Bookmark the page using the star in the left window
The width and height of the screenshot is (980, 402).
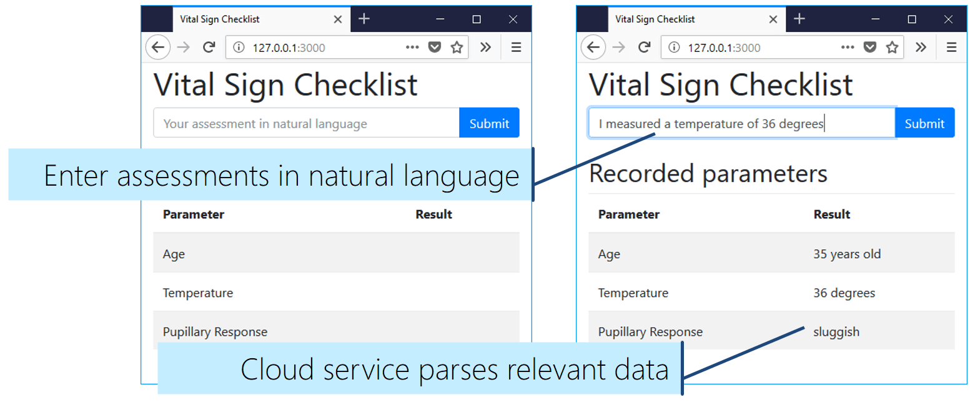point(457,48)
